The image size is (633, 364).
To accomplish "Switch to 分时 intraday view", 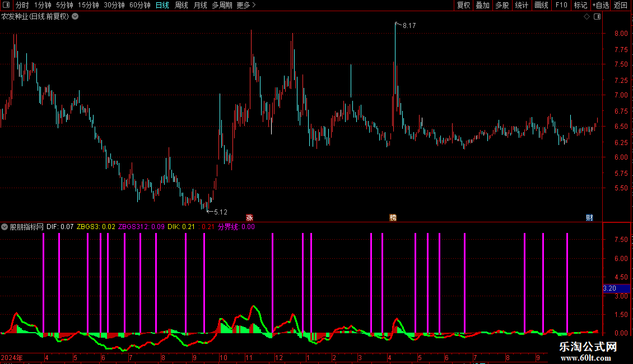I will [22, 5].
